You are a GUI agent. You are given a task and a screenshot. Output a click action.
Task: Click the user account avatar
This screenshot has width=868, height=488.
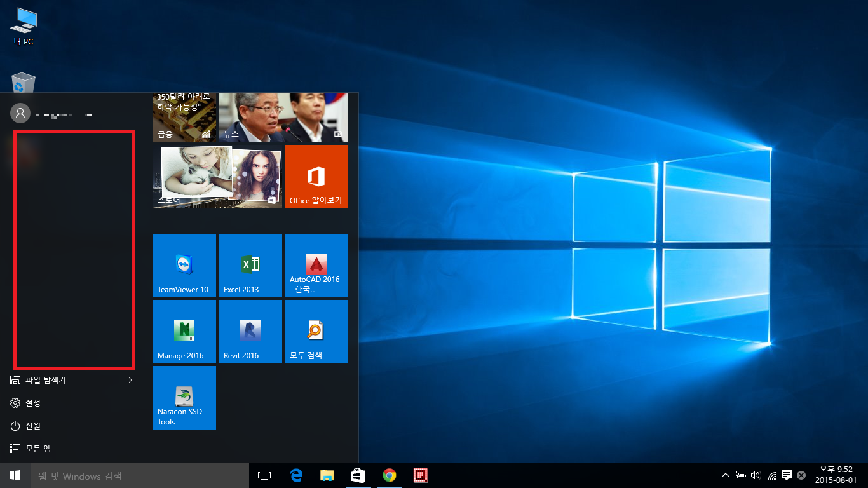point(20,113)
